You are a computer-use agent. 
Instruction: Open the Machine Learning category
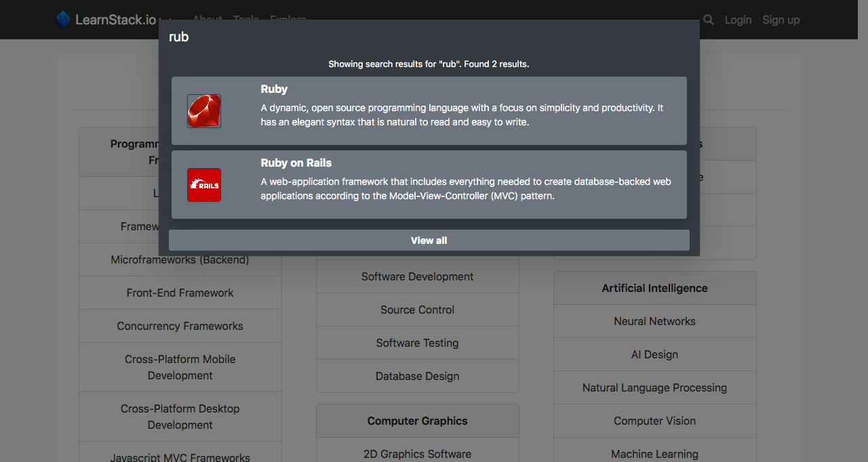pyautogui.click(x=654, y=454)
